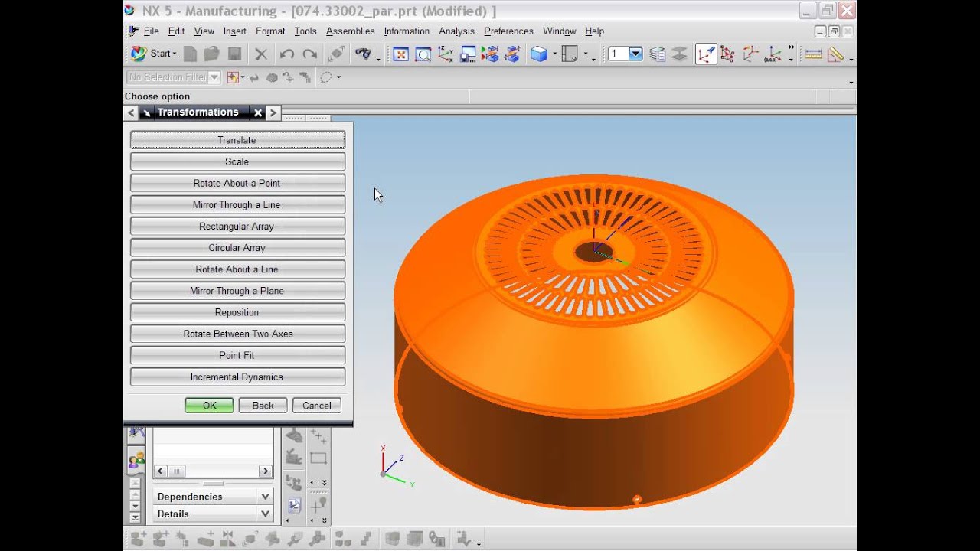980x551 pixels.
Task: Open the Information menu
Action: (x=407, y=31)
